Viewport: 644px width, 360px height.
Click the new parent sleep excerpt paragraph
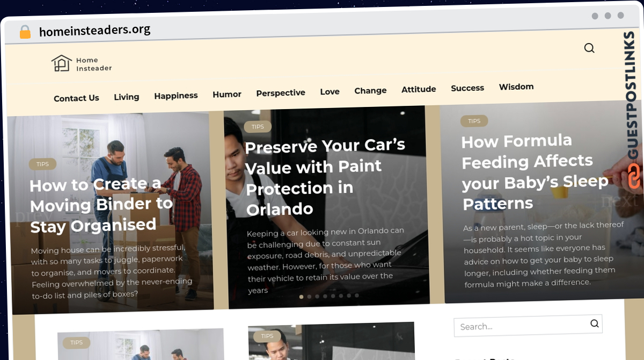(544, 254)
